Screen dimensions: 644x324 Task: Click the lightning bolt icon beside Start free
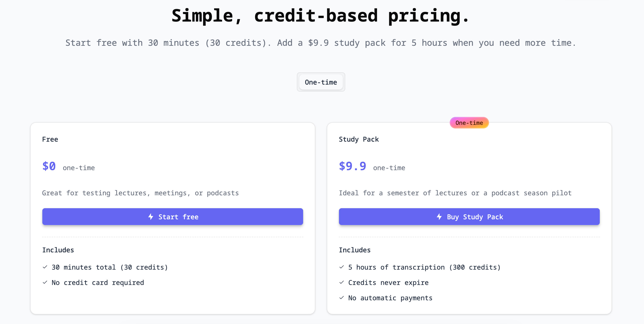150,217
